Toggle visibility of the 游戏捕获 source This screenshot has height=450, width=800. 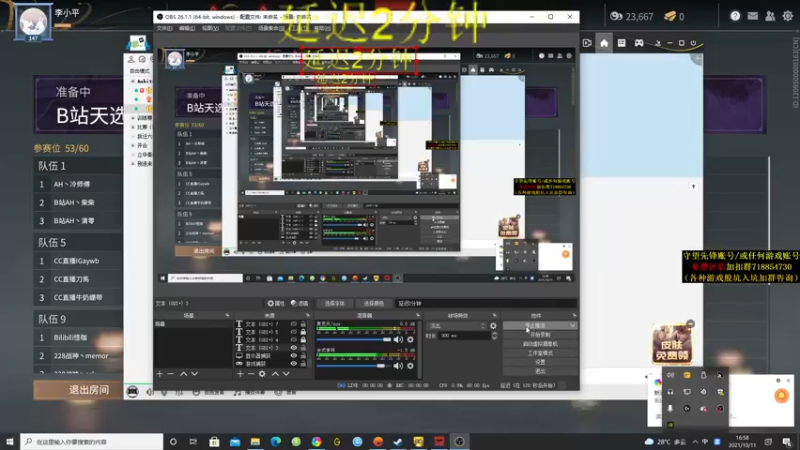(x=293, y=363)
